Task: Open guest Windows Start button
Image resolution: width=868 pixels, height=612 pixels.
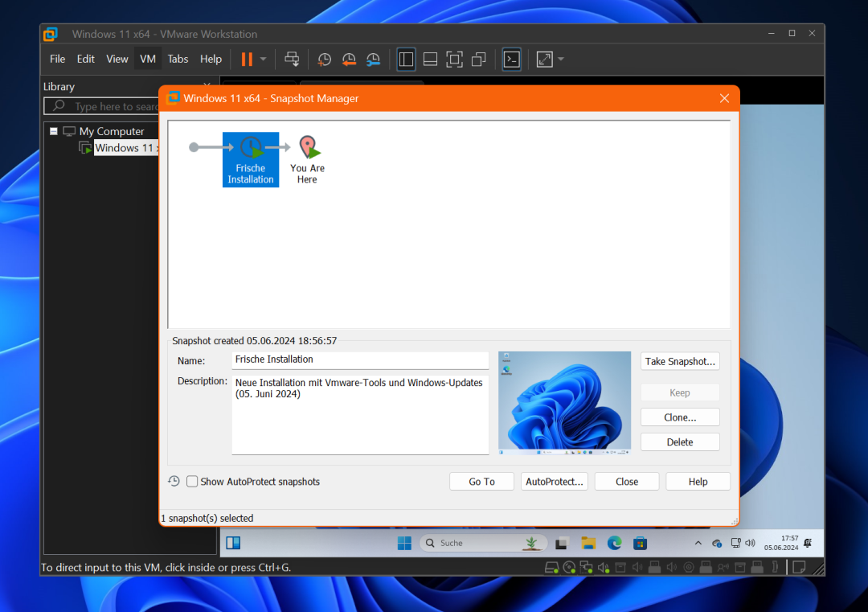Action: [404, 544]
